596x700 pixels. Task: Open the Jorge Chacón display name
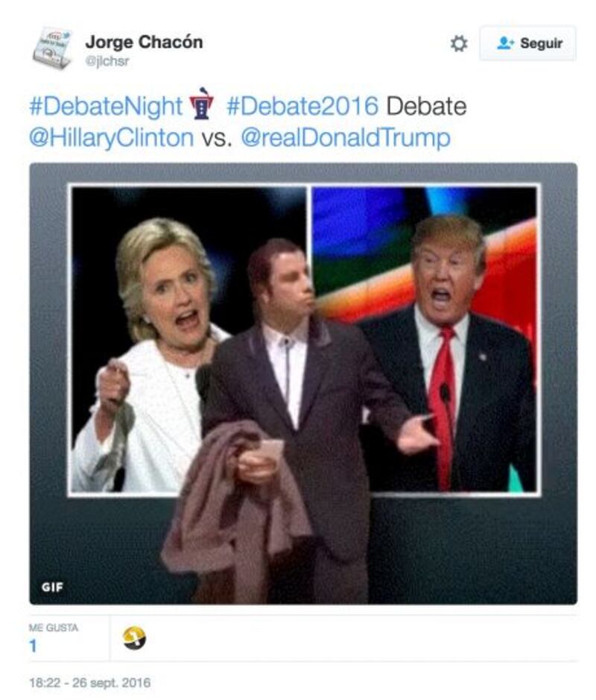pos(144,42)
